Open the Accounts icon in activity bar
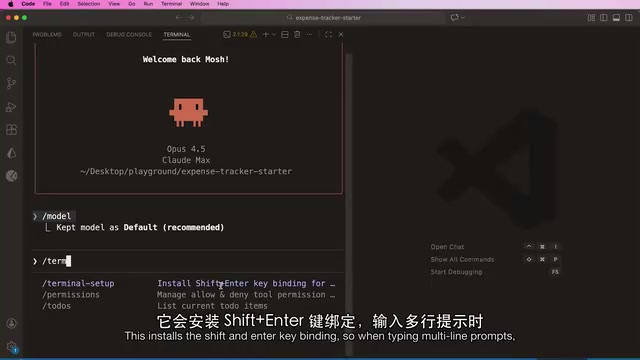640x360 pixels. click(x=11, y=323)
